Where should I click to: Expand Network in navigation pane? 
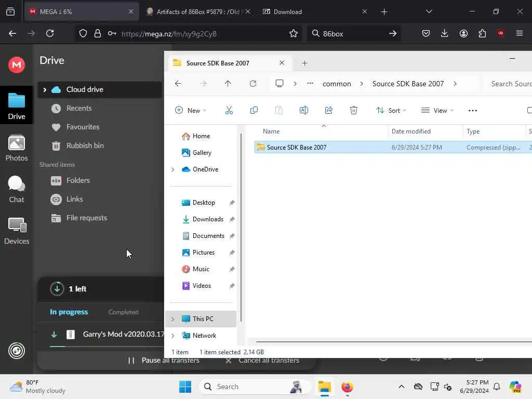[172, 336]
